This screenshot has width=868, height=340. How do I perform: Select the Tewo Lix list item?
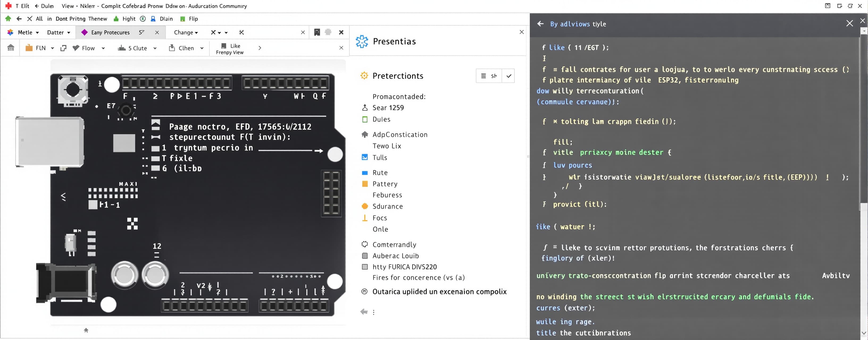[x=386, y=146]
